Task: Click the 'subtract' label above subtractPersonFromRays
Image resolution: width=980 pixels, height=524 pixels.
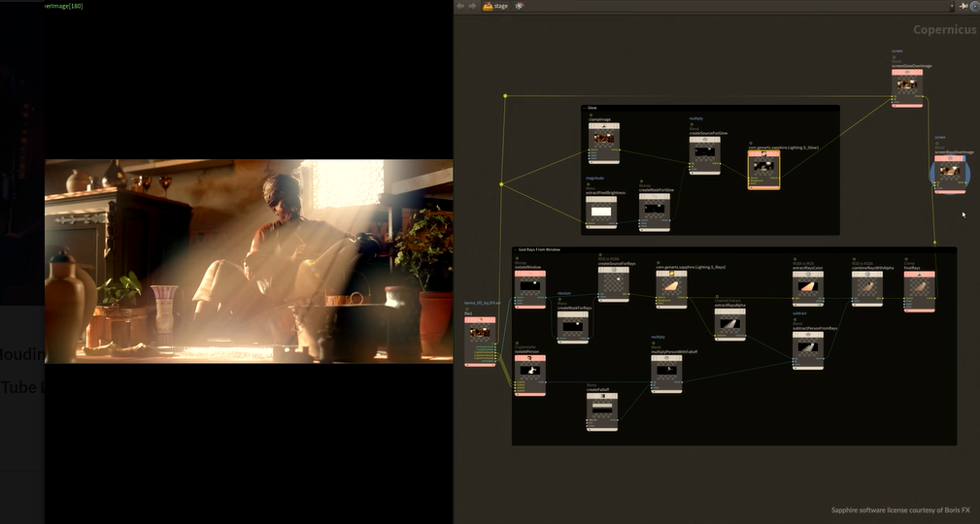Action: click(799, 313)
